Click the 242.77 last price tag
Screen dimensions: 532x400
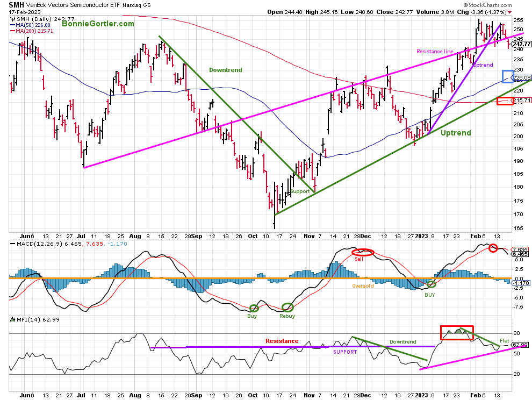[521, 44]
